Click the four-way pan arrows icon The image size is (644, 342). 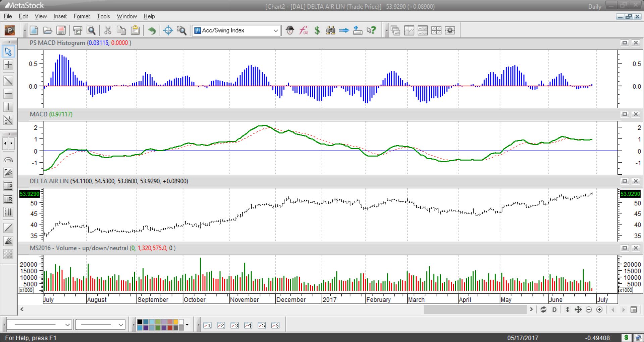tap(578, 309)
